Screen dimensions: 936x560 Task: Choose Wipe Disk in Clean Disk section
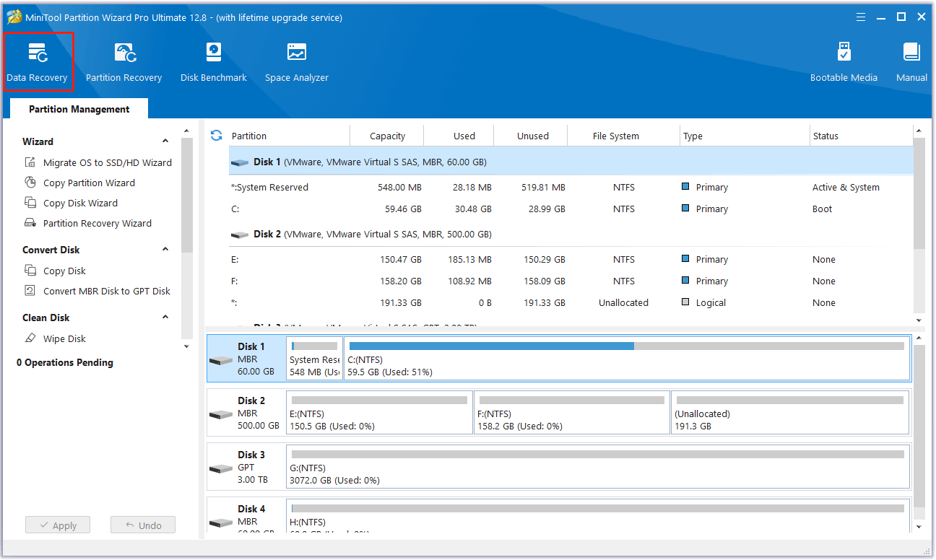(64, 338)
